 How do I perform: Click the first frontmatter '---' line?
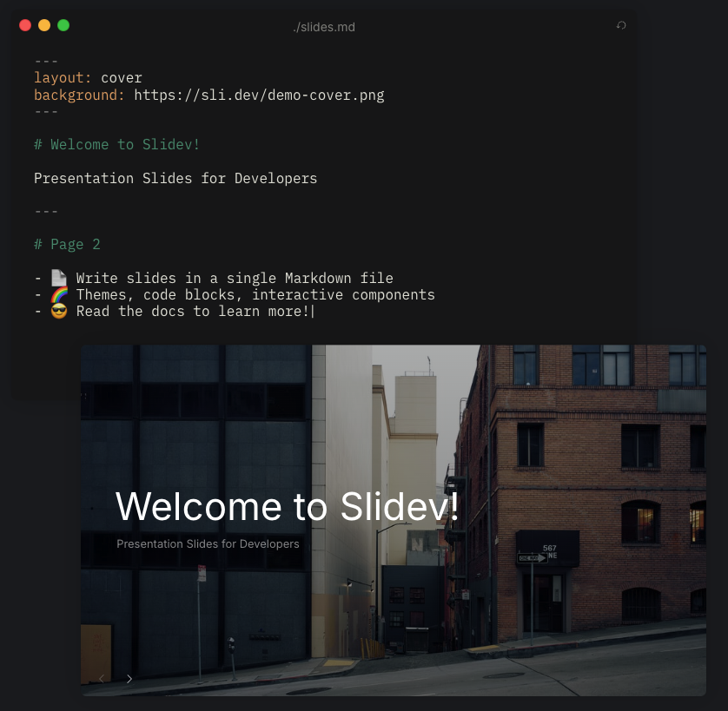click(46, 62)
